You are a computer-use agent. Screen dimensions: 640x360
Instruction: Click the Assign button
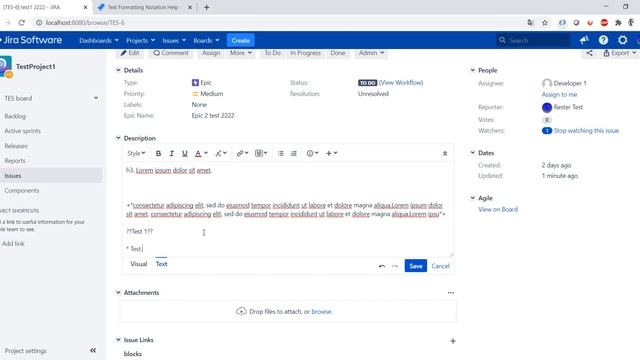click(x=211, y=53)
